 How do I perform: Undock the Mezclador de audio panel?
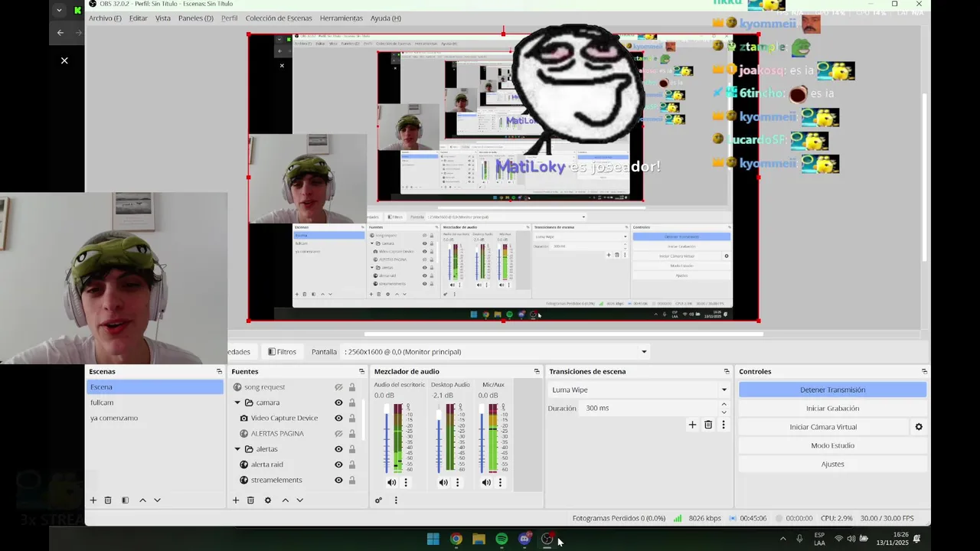coord(537,372)
